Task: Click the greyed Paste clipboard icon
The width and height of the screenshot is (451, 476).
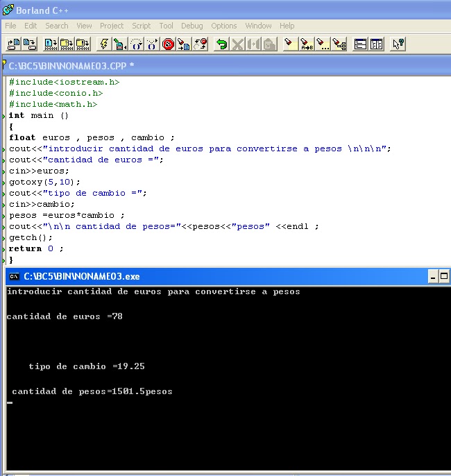Action: tap(269, 44)
